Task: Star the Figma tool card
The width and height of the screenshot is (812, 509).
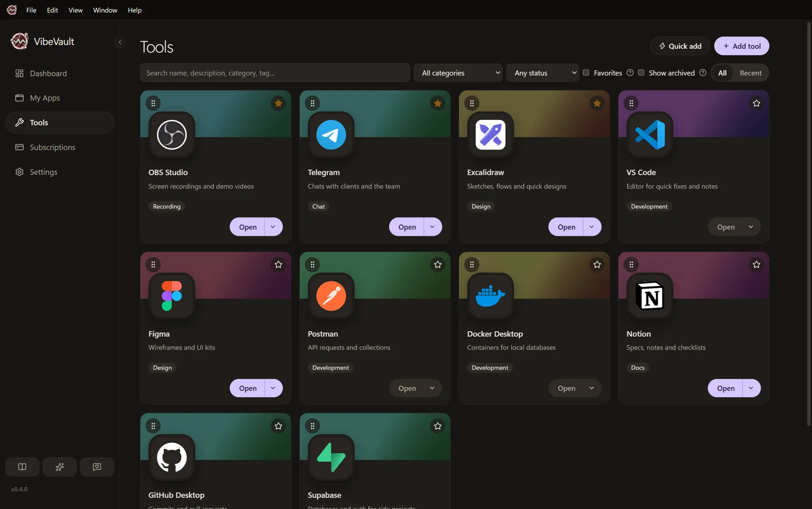Action: click(x=279, y=264)
